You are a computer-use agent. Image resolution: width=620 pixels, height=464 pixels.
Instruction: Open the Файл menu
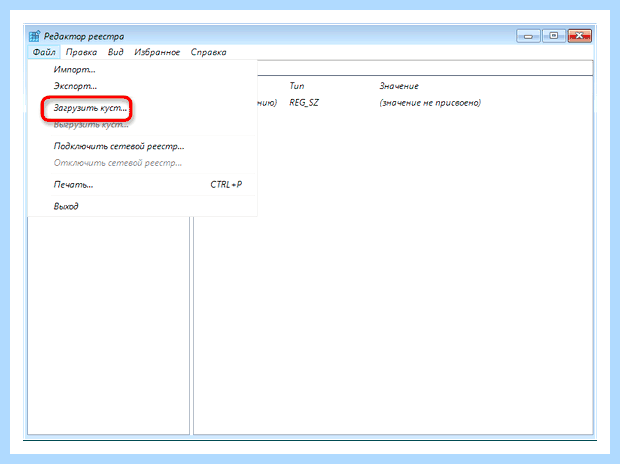[x=44, y=52]
